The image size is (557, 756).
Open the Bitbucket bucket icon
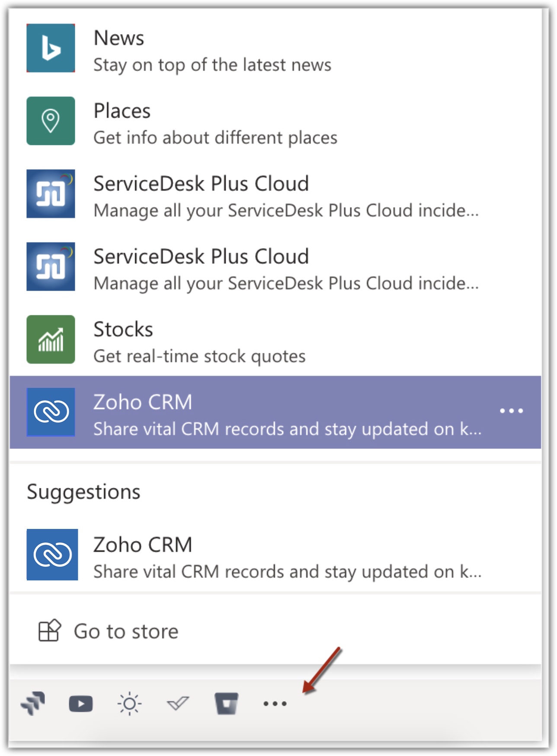(x=227, y=704)
